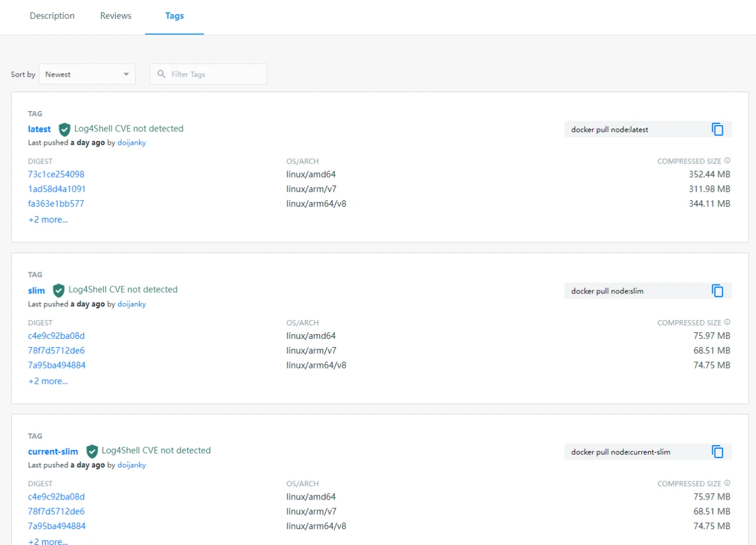The height and width of the screenshot is (545, 756).
Task: Switch to the Description tab
Action: 52,16
